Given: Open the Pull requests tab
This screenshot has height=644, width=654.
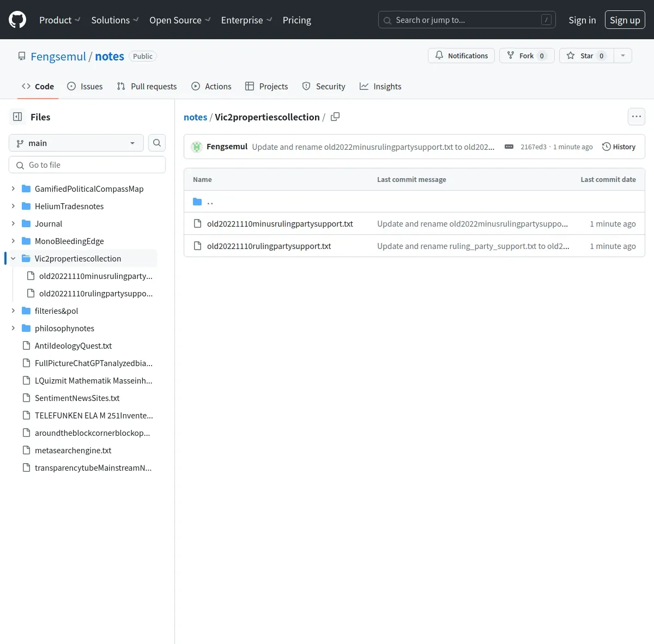Looking at the screenshot, I should coord(147,86).
